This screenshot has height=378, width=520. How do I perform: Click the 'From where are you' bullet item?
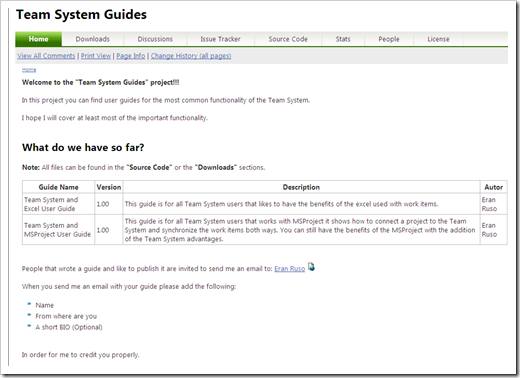point(66,316)
